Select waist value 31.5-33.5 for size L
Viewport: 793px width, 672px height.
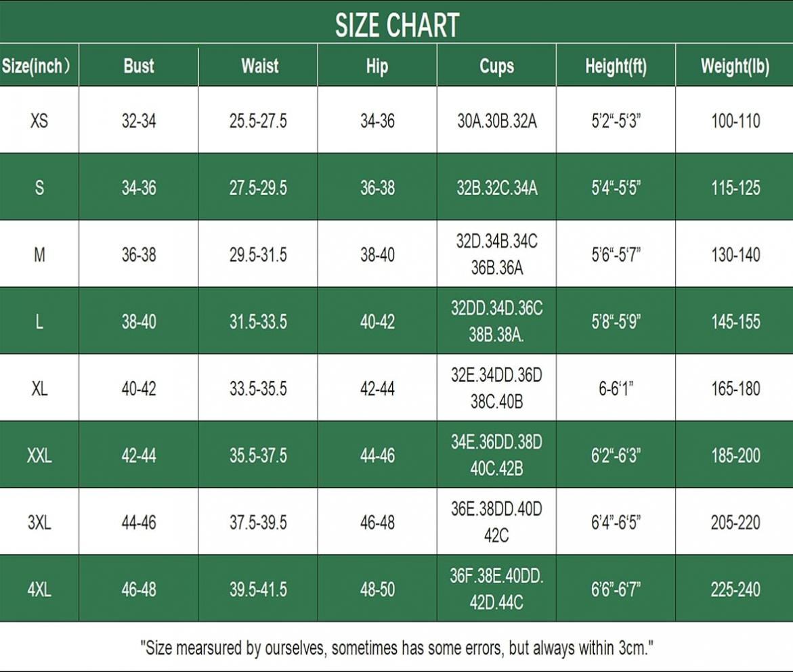tap(258, 322)
